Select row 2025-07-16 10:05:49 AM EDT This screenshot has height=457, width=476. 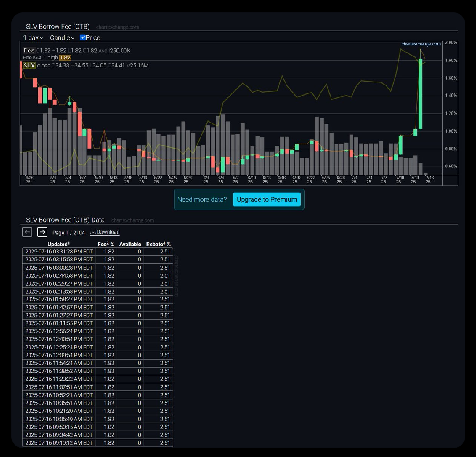[98, 419]
